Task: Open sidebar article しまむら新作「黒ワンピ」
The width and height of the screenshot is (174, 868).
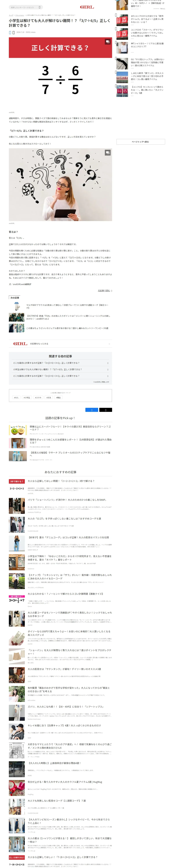Action: 147,76
